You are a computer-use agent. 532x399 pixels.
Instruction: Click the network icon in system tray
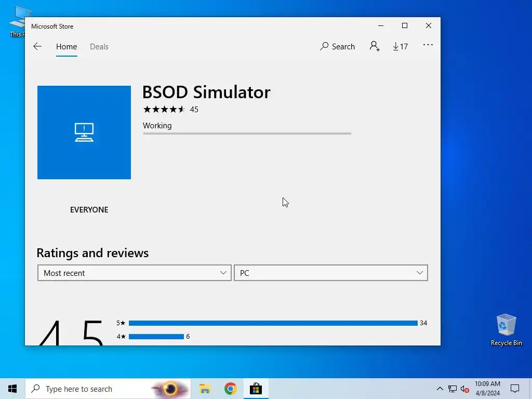coord(453,389)
